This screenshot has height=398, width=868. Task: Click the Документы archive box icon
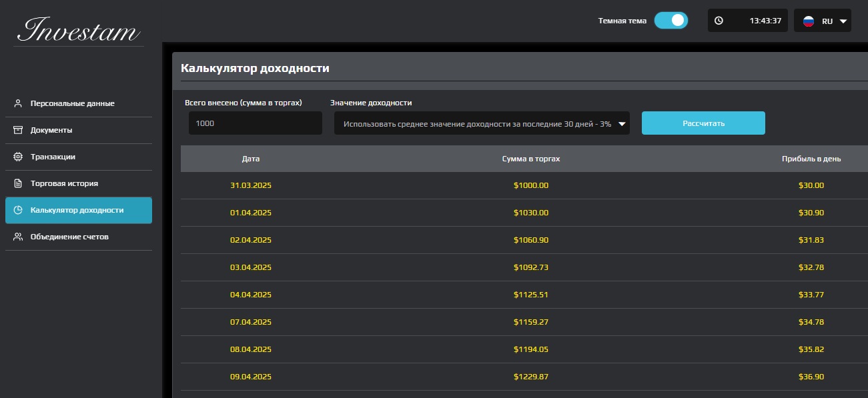click(17, 130)
